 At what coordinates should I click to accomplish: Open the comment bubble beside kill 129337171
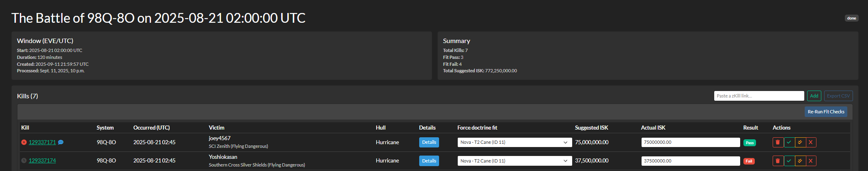click(61, 142)
